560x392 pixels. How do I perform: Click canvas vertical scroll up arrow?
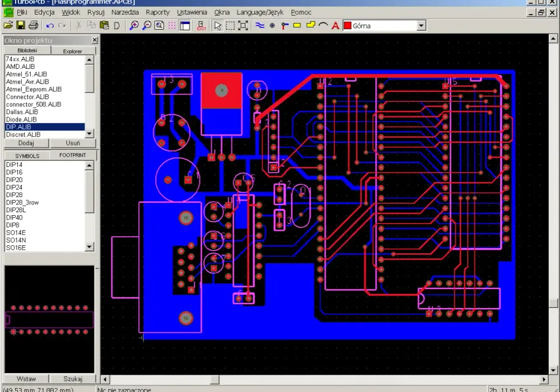point(553,39)
